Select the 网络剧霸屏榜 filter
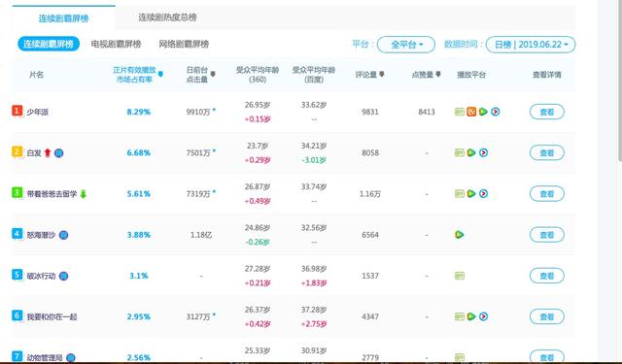This screenshot has width=622, height=364. pyautogui.click(x=184, y=44)
